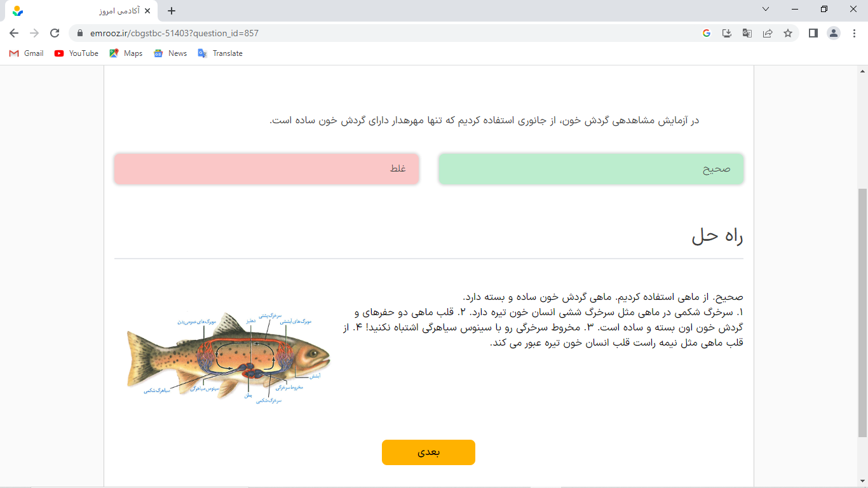Screen dimensions: 868x488
Task: Open the Google Translate toolbar icon
Action: tap(747, 33)
